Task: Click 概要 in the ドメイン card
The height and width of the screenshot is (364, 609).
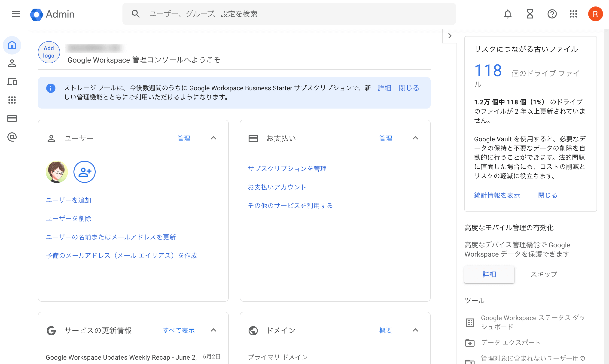Action: pyautogui.click(x=386, y=331)
